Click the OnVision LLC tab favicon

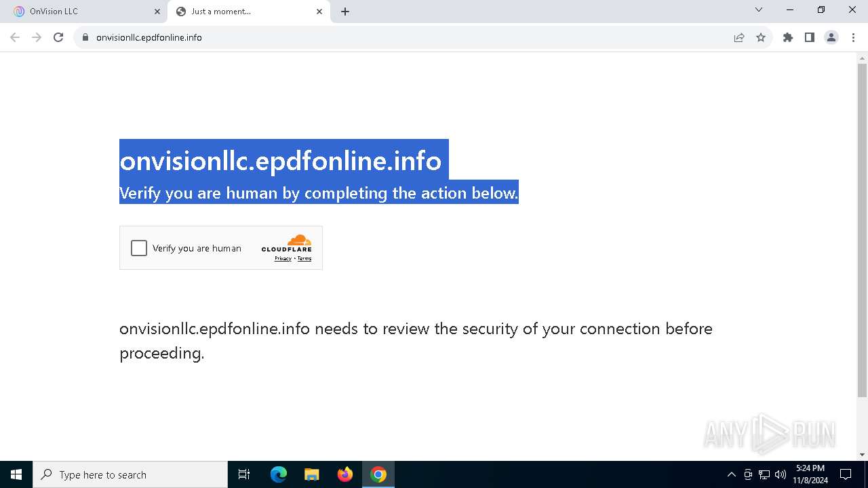coord(19,12)
